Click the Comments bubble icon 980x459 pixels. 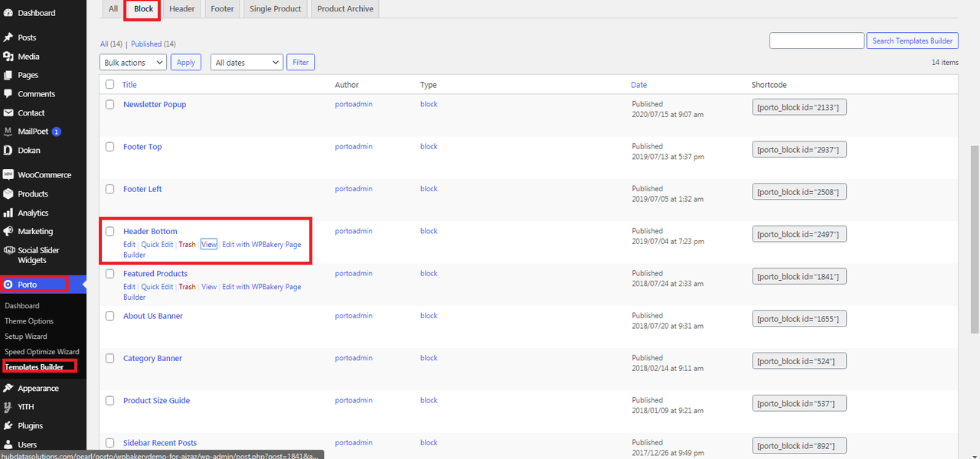point(8,94)
